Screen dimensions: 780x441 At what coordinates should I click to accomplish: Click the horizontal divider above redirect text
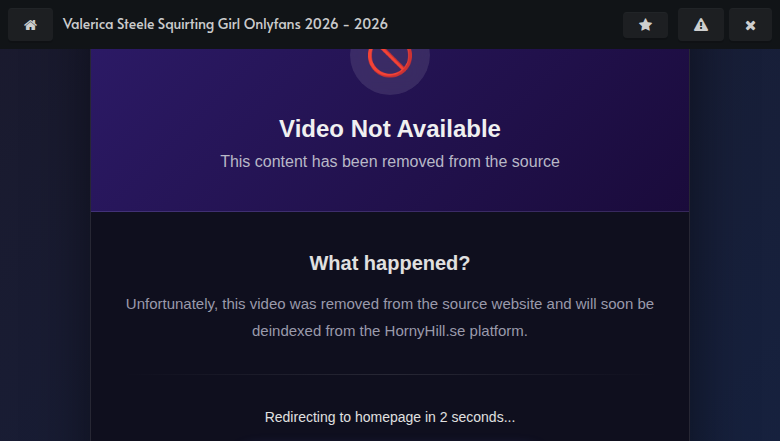click(389, 374)
